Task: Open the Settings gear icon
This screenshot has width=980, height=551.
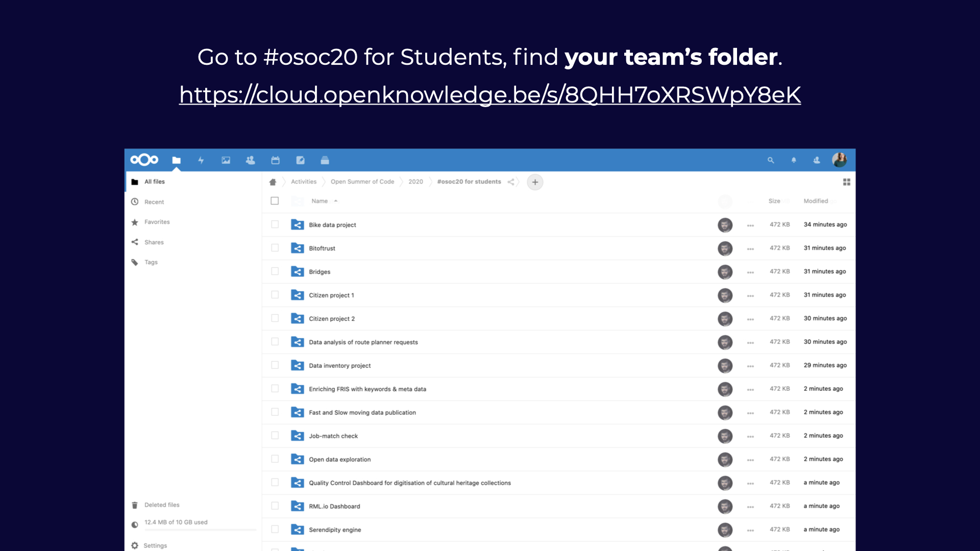Action: [135, 545]
